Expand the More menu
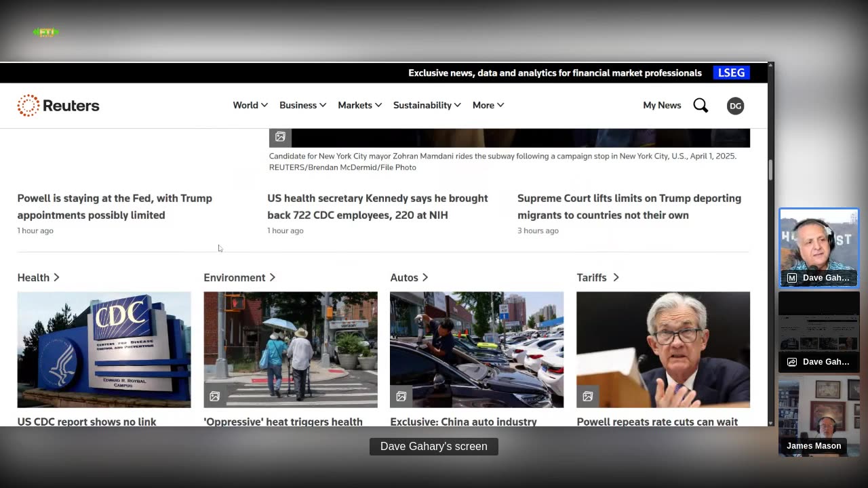868x488 pixels. [x=488, y=105]
